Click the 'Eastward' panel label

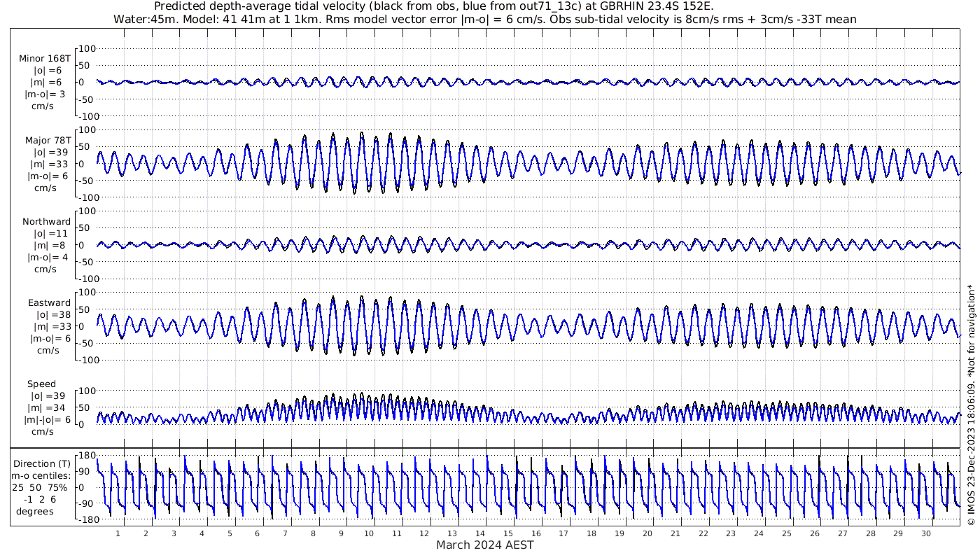pos(49,303)
